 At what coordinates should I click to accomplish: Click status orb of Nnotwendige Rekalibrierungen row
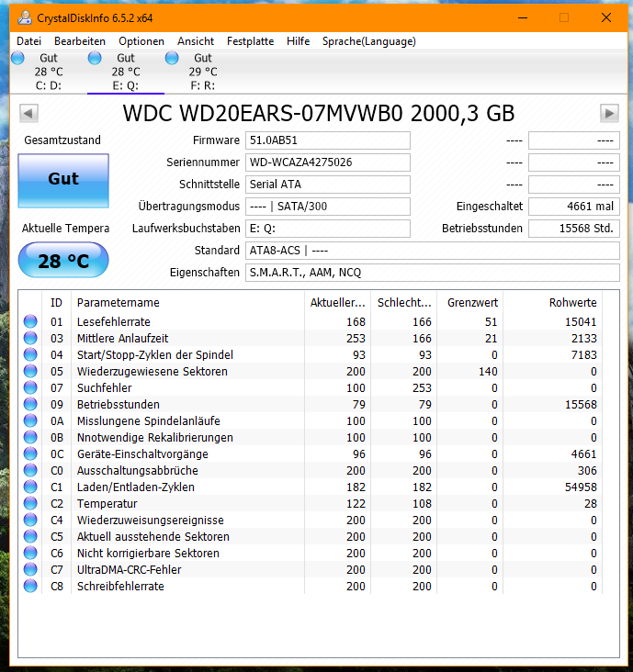point(30,437)
